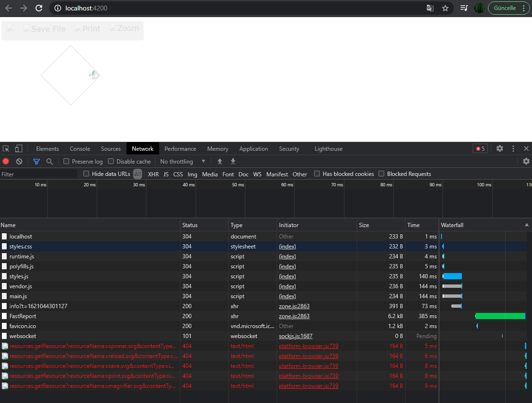Sort by the Size column header
The width and height of the screenshot is (532, 403).
point(381,225)
